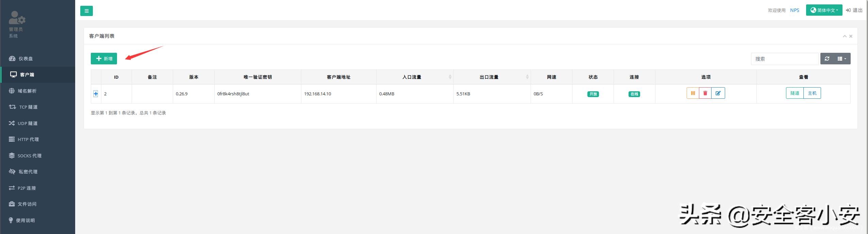Click the 开放 status badge
The height and width of the screenshot is (234, 868).
tap(593, 94)
